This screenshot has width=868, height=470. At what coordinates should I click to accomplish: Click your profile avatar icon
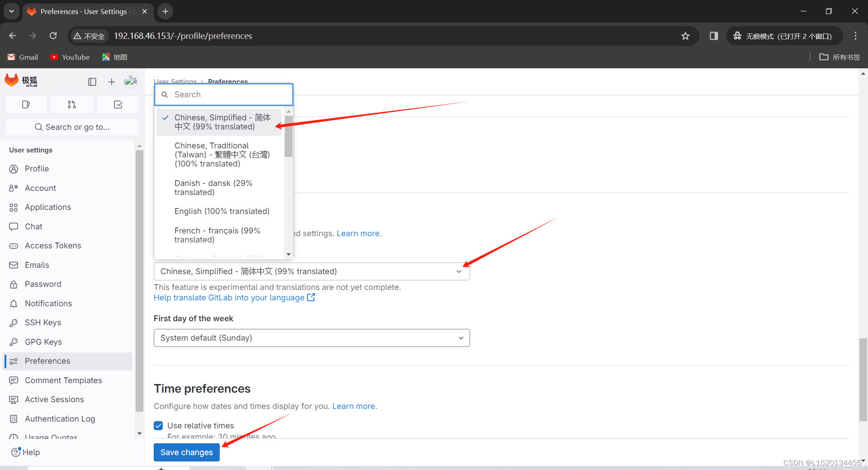pos(130,81)
